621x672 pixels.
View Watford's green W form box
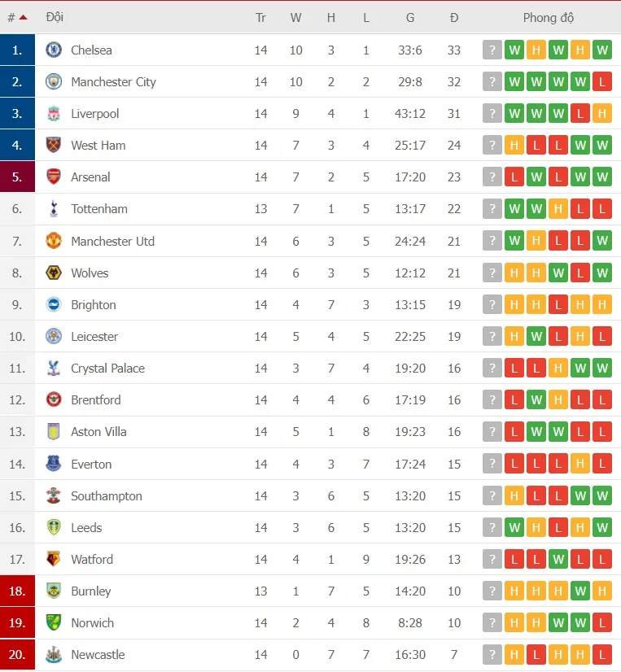(558, 559)
